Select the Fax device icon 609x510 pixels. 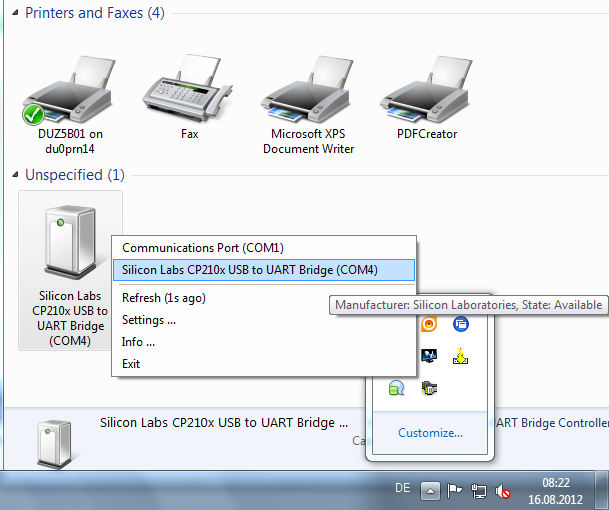tap(189, 89)
